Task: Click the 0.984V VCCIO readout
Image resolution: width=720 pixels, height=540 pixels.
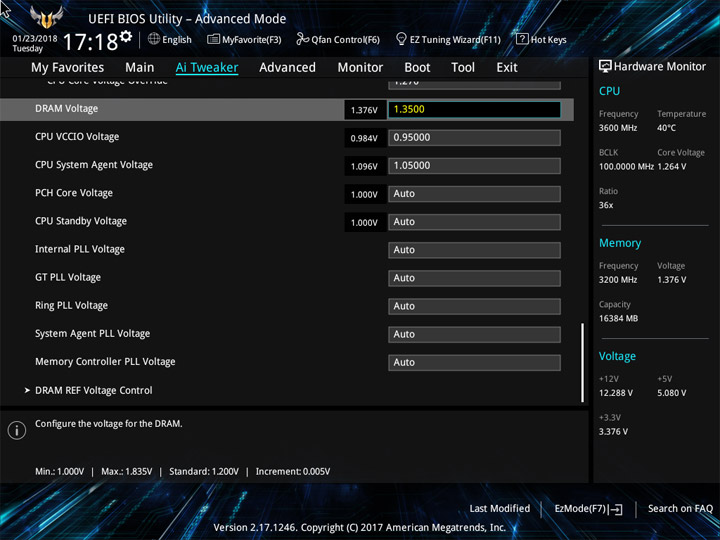Action: 365,138
